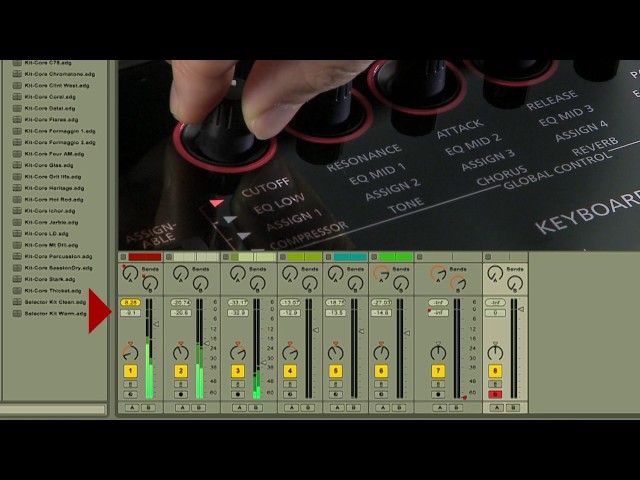The width and height of the screenshot is (640, 480).
Task: Toggle the track 7 activator button
Action: tap(438, 371)
